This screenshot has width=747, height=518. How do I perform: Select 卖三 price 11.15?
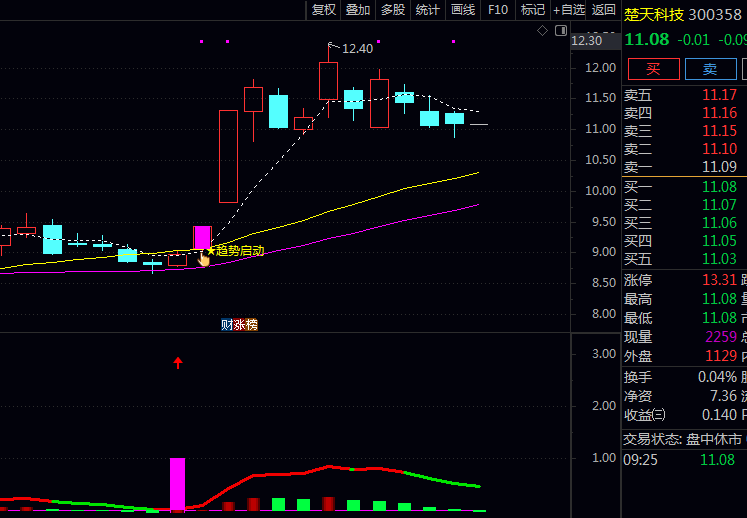click(719, 131)
